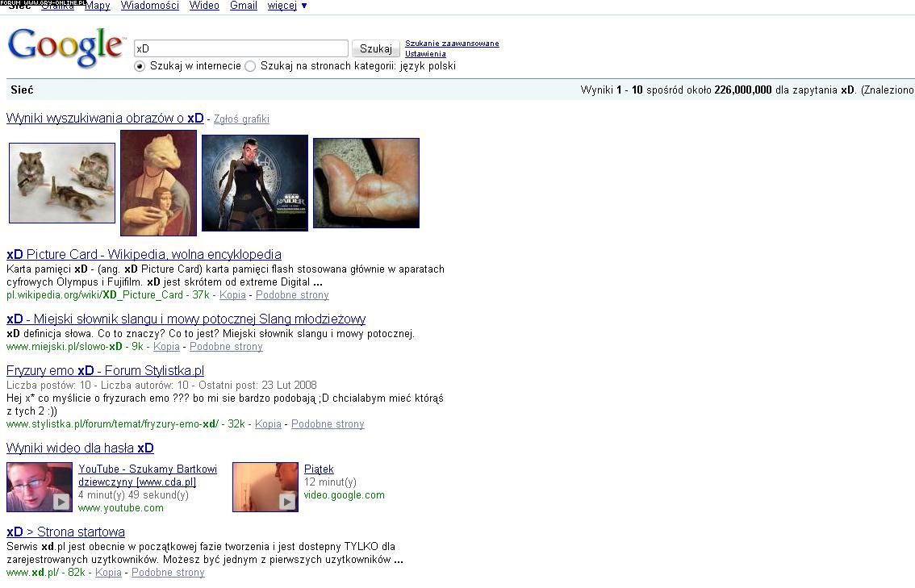Expand the 'więcej' dropdown menu

click(287, 6)
